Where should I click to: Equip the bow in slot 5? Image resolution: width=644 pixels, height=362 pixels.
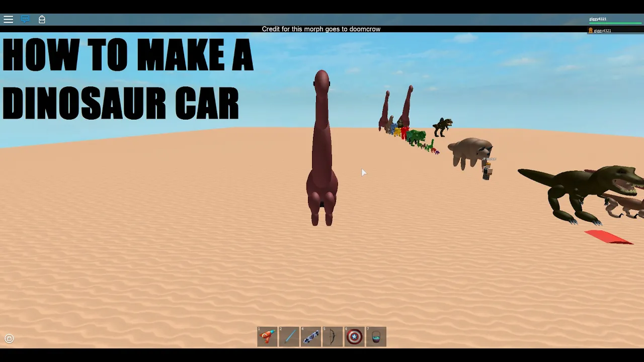tap(332, 336)
